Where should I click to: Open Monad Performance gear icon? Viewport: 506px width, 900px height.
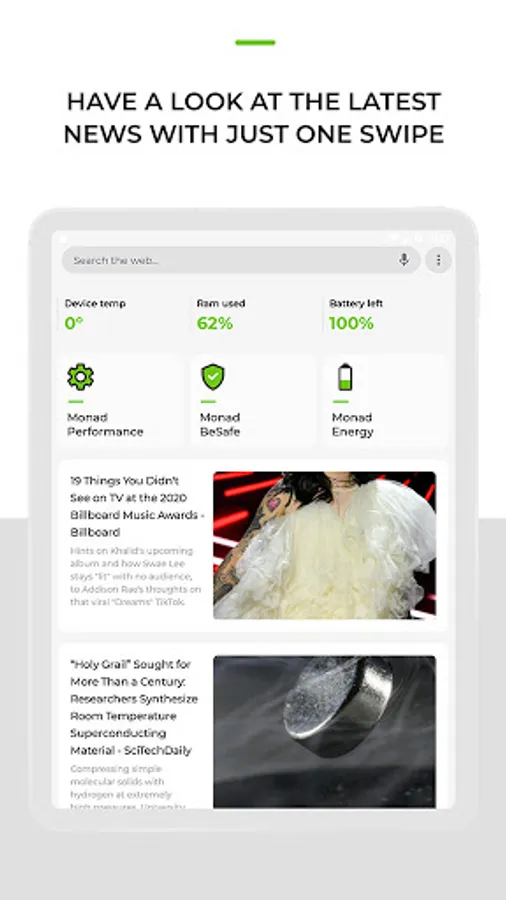(x=80, y=377)
